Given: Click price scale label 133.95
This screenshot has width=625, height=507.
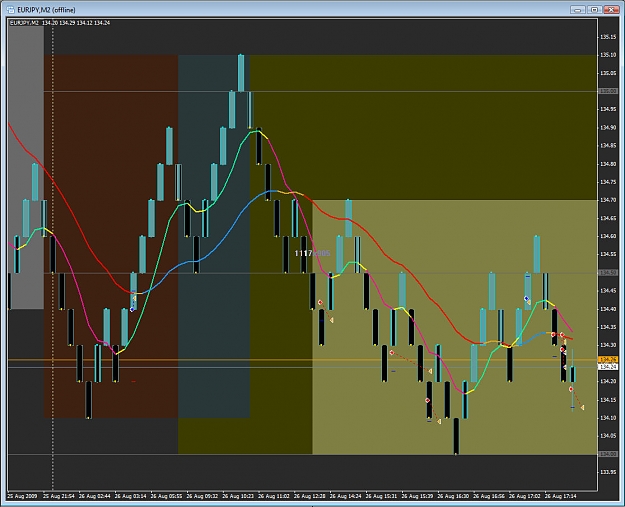Looking at the screenshot, I should (608, 472).
